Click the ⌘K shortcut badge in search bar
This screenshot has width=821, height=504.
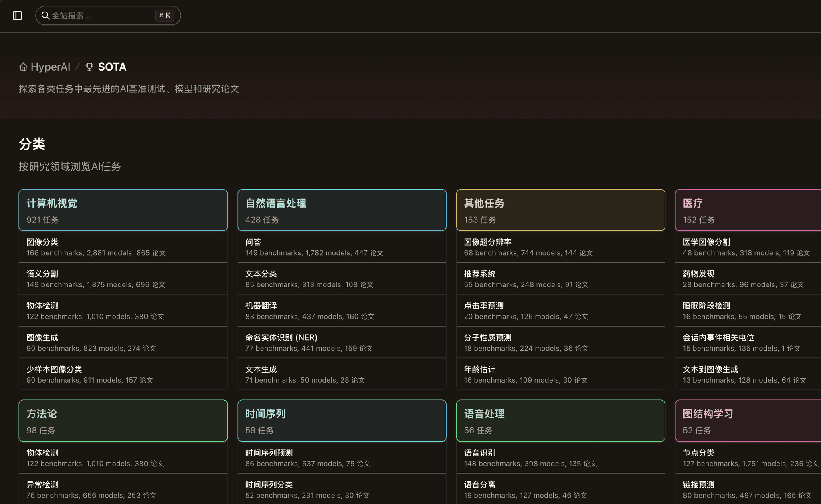click(164, 16)
